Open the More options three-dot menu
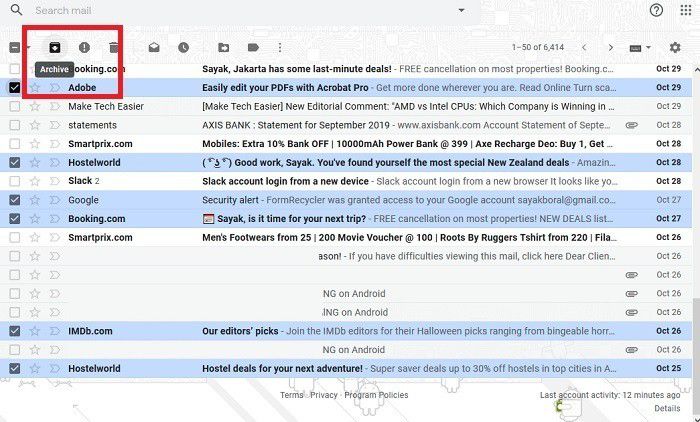700x422 pixels. click(280, 47)
